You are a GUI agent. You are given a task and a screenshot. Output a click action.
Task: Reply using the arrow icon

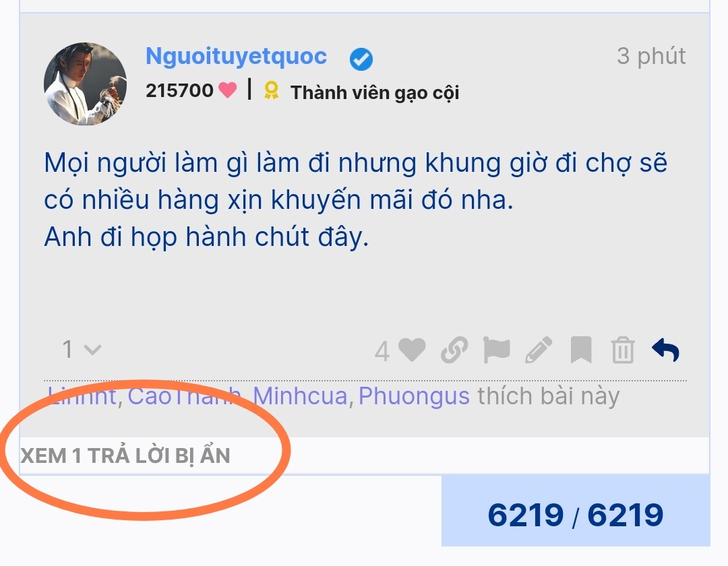pos(665,350)
